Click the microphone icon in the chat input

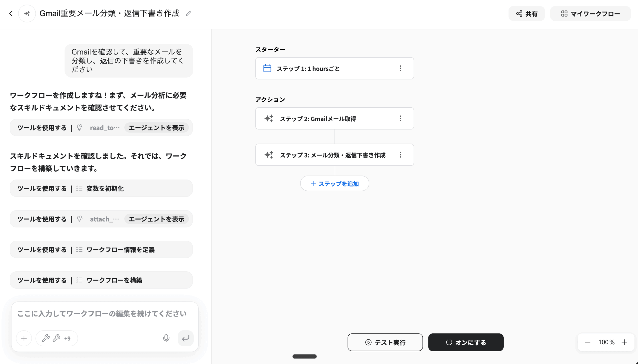[166, 338]
